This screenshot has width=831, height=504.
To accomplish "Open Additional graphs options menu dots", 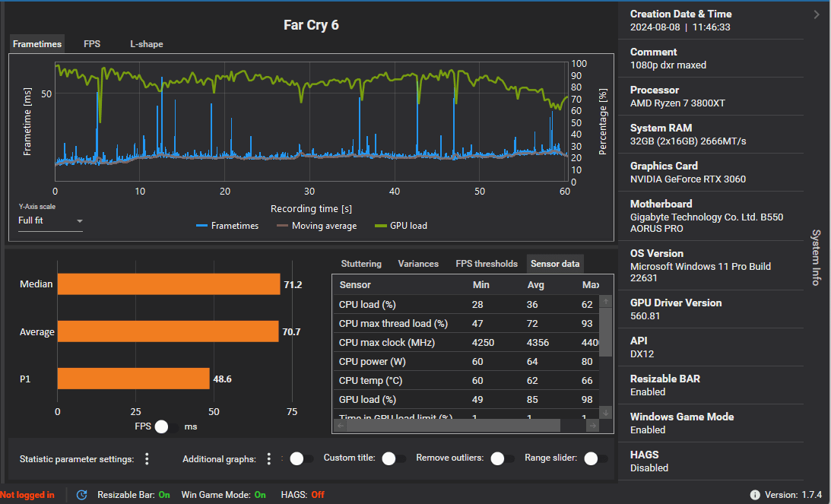I will tap(268, 459).
